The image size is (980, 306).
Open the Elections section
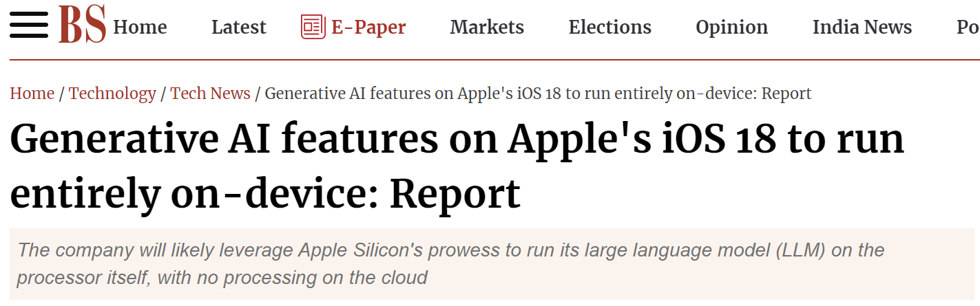coord(609,28)
